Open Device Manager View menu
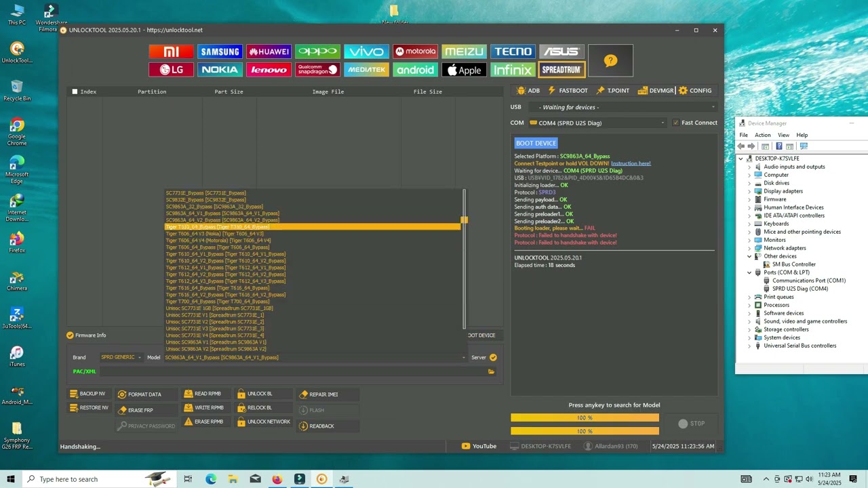 pyautogui.click(x=783, y=135)
